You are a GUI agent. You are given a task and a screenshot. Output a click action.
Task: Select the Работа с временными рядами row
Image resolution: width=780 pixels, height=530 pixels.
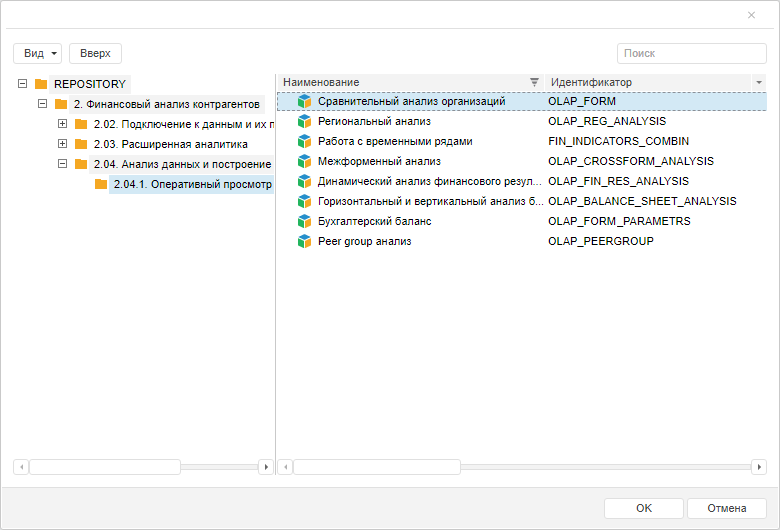tap(395, 141)
